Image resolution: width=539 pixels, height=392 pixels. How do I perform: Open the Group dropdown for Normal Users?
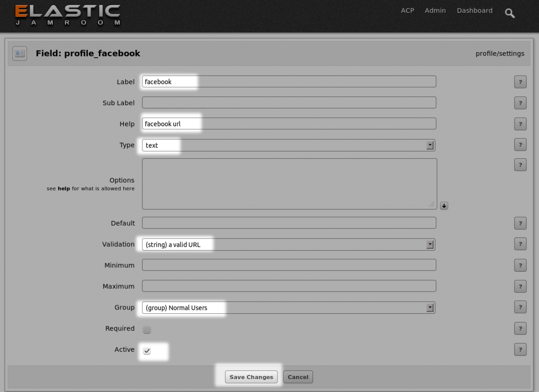pos(288,307)
